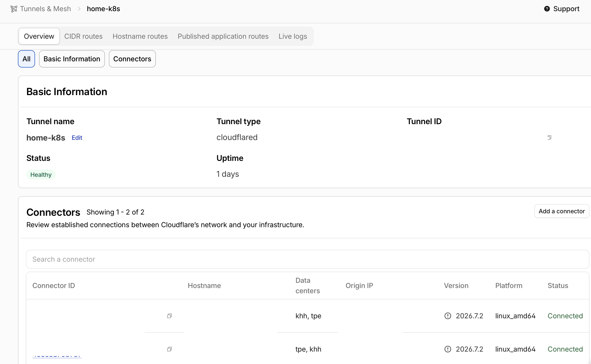This screenshot has width=591, height=364.
Task: Focus the Search a connector field
Action: point(307,259)
